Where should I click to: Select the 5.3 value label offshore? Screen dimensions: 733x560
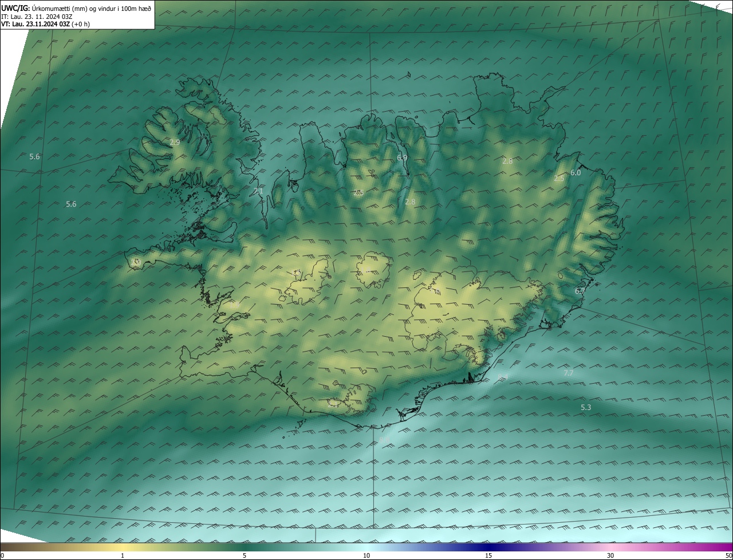(586, 407)
